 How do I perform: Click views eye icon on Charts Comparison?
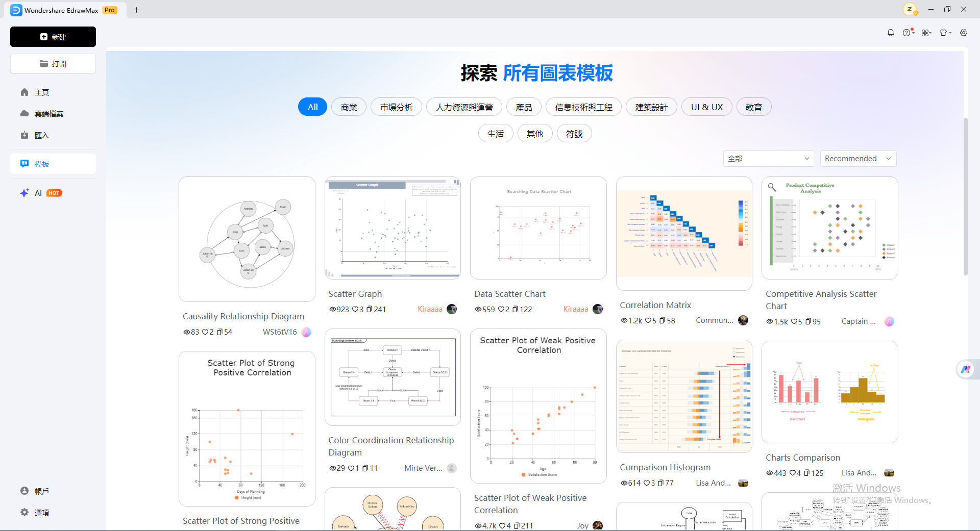(770, 473)
